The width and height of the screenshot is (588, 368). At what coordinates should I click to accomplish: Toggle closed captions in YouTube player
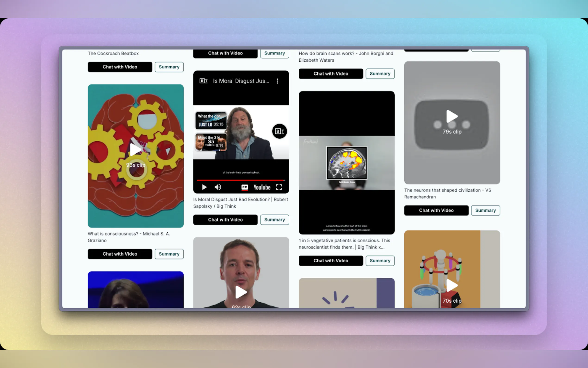click(x=244, y=187)
